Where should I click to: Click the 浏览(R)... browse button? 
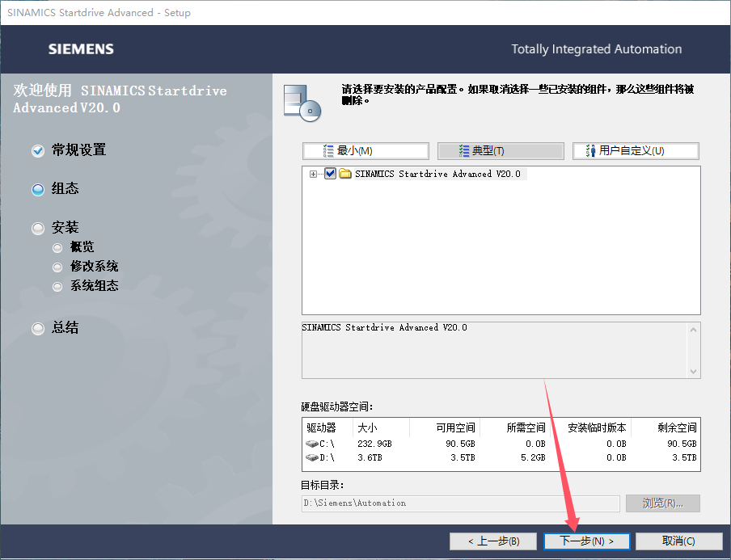(662, 503)
